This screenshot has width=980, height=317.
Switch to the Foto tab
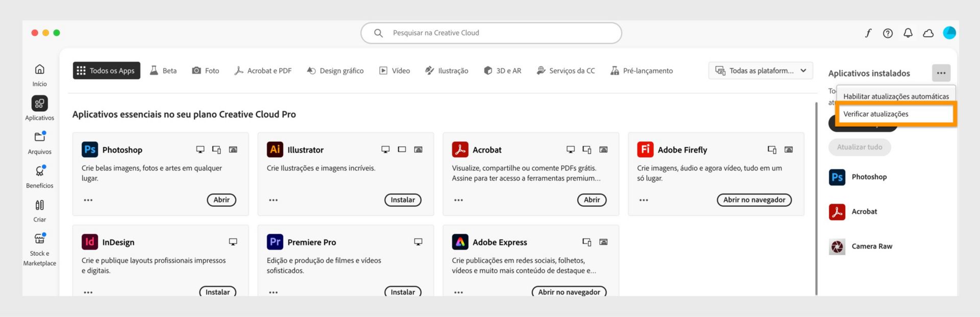206,70
